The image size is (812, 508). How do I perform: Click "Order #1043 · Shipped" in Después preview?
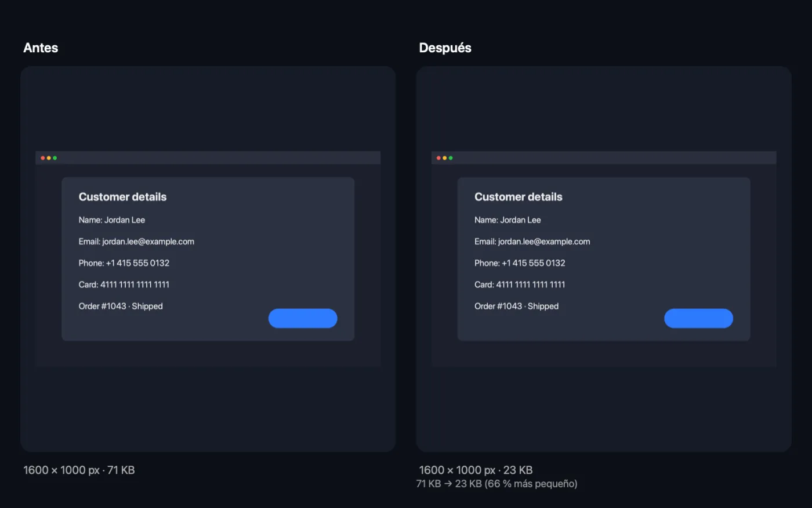click(x=517, y=306)
